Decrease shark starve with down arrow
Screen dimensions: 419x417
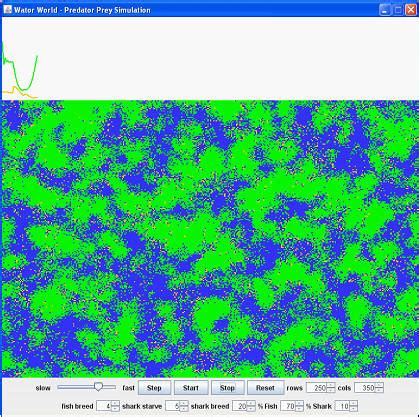184,409
